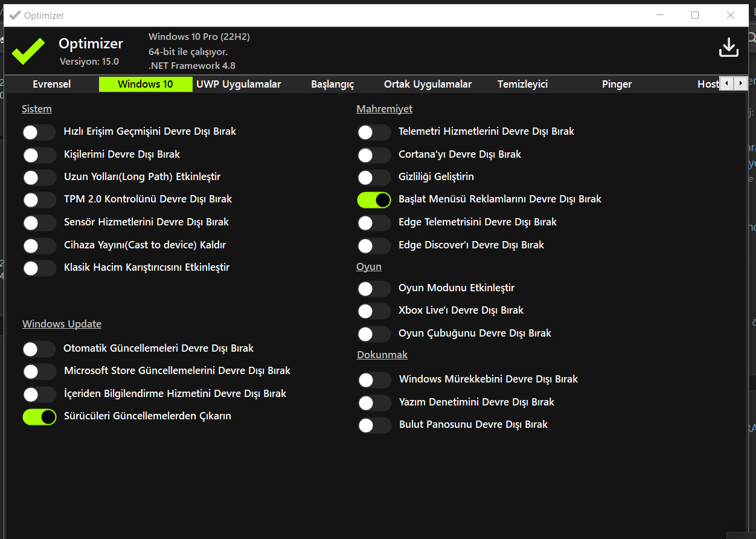Toggle Cortana'yı Devre Dışı Bırak switch

(374, 155)
